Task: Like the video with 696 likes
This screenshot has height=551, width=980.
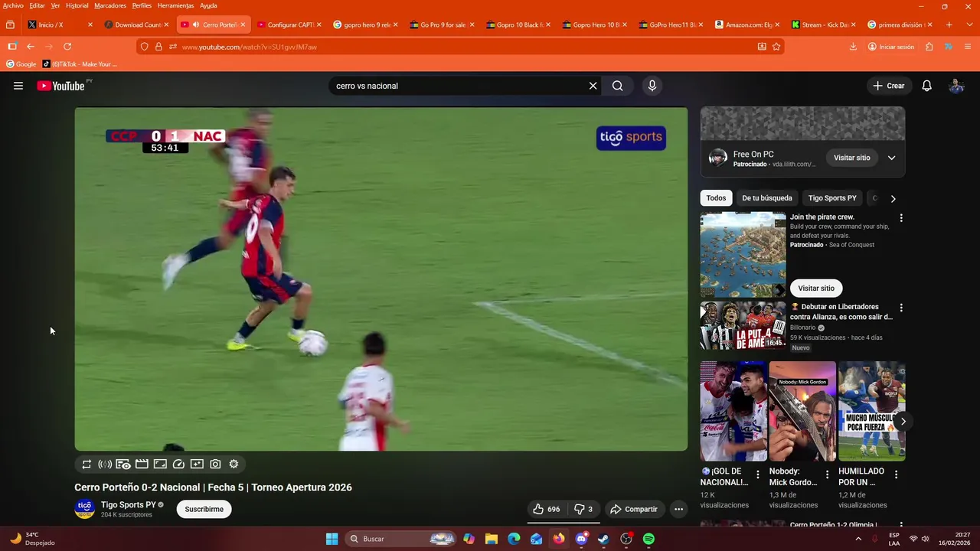Action: click(547, 509)
